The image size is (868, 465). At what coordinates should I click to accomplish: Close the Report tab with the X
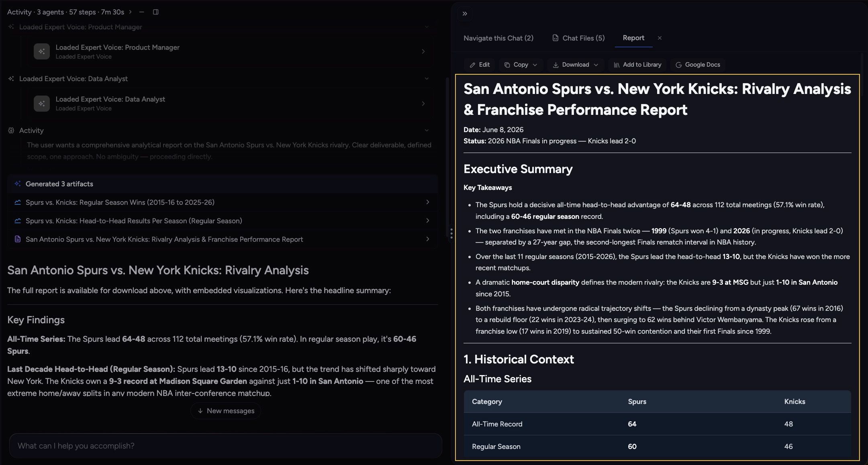660,38
